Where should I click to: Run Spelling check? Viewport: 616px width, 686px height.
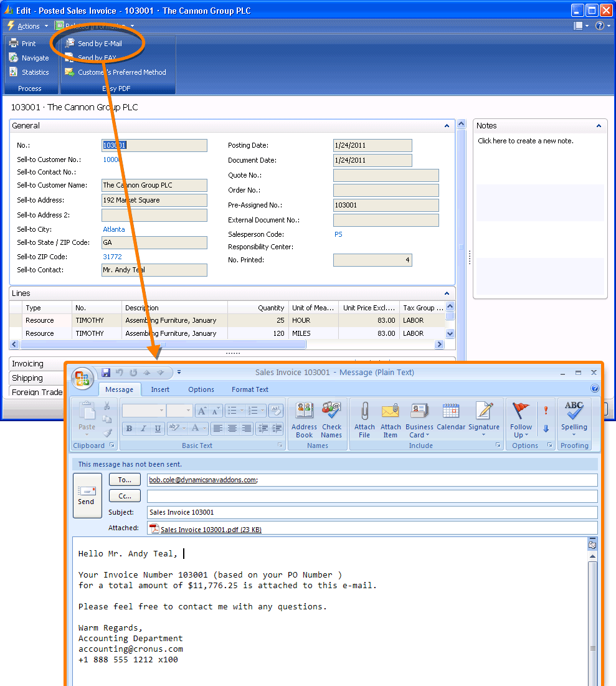coord(574,419)
